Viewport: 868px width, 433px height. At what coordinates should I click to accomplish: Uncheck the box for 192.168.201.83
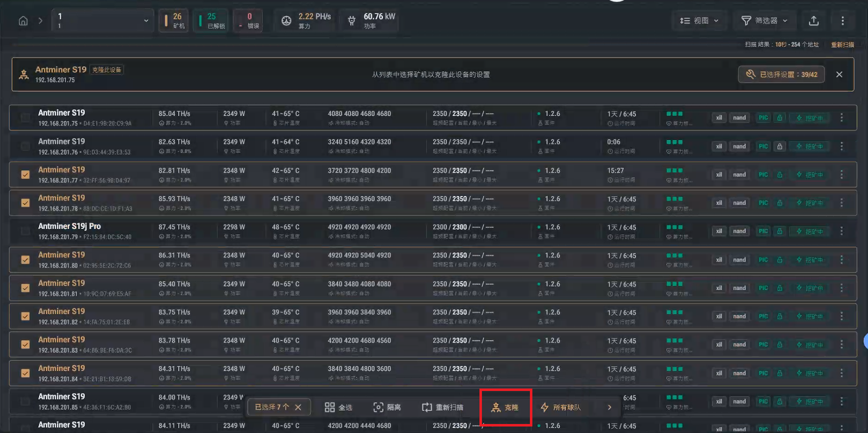pos(25,344)
